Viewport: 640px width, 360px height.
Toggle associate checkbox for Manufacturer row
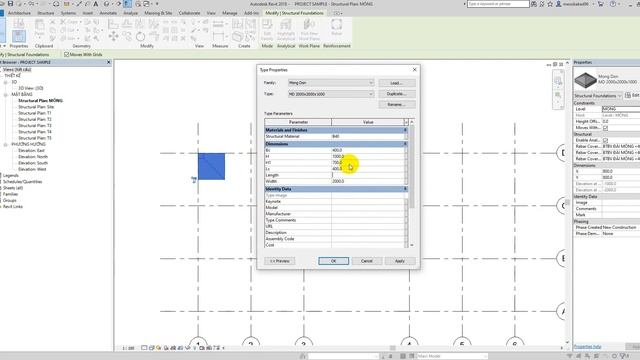(x=406, y=214)
